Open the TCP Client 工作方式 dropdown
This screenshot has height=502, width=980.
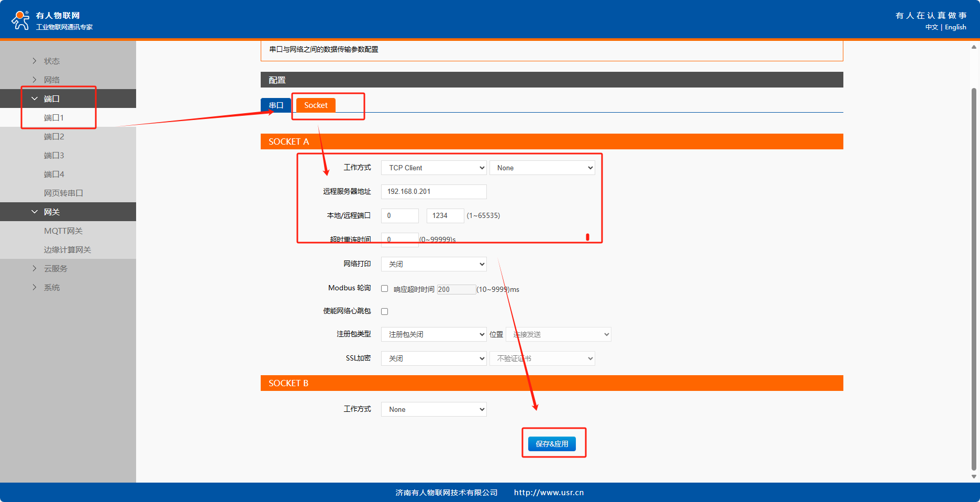433,168
